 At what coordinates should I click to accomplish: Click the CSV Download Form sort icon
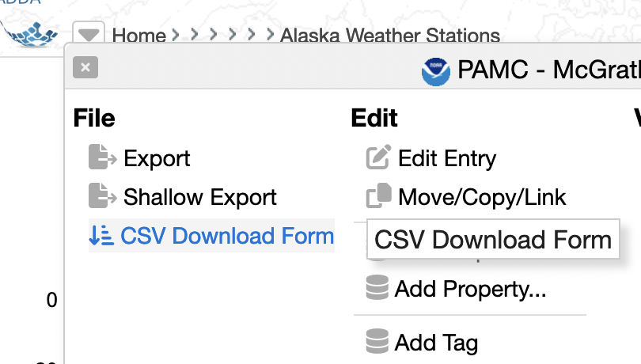101,236
